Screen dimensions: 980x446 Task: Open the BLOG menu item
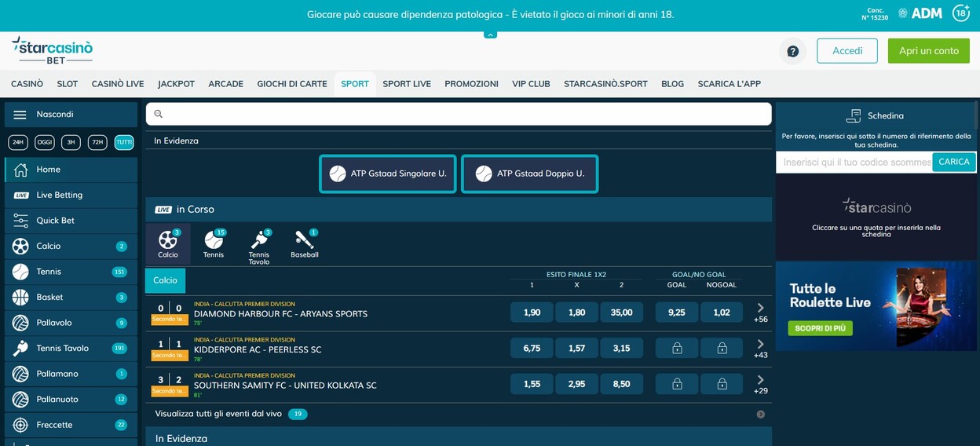[672, 84]
